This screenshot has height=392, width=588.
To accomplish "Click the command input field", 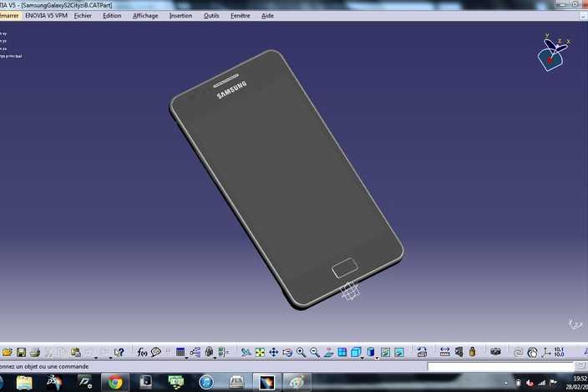I will 500,366.
